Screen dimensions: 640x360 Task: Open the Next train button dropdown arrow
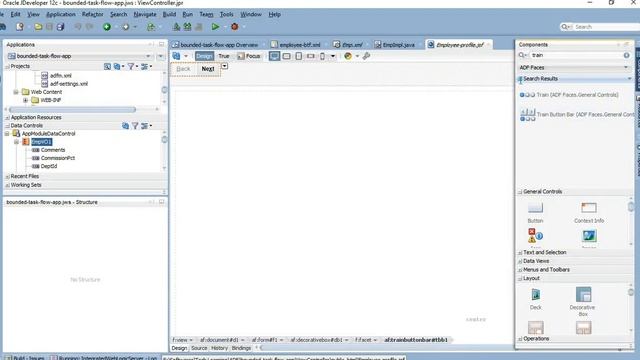pyautogui.click(x=224, y=66)
